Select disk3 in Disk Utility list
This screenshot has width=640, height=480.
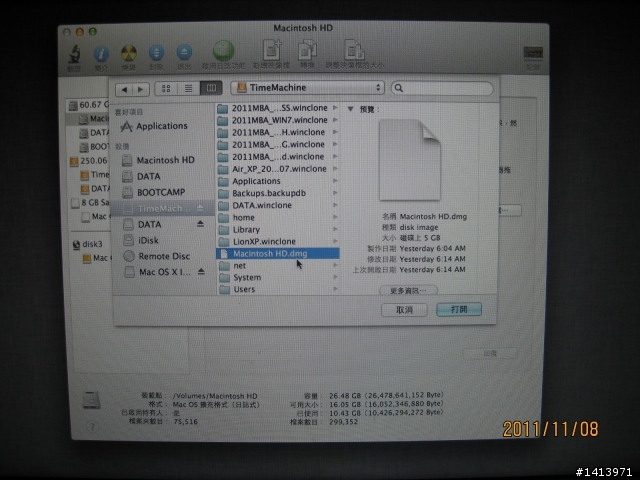point(87,244)
